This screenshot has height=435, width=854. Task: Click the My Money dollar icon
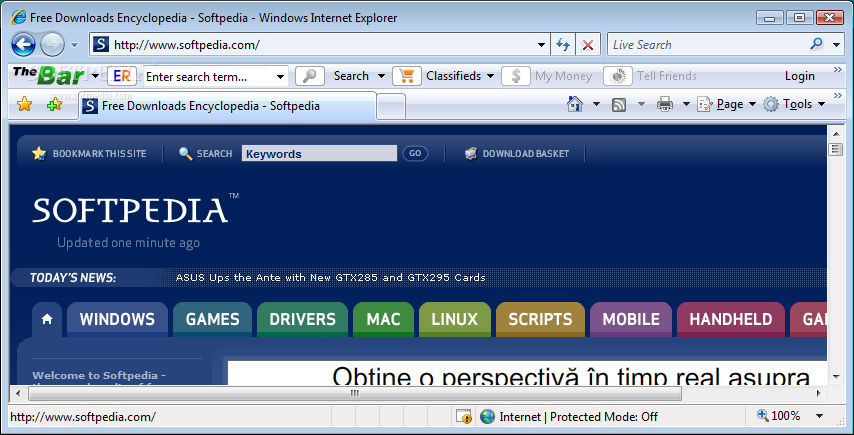[x=515, y=76]
